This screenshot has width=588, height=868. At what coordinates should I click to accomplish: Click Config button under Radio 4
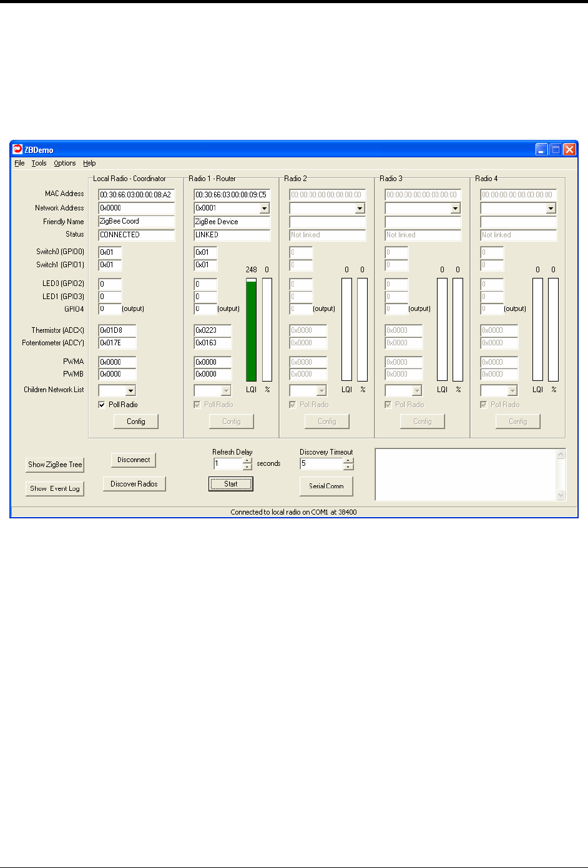[518, 422]
